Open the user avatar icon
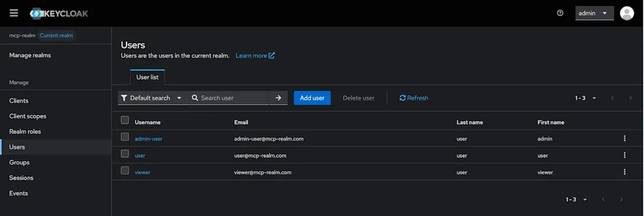Viewport: 644px width, 216px height. click(x=627, y=13)
